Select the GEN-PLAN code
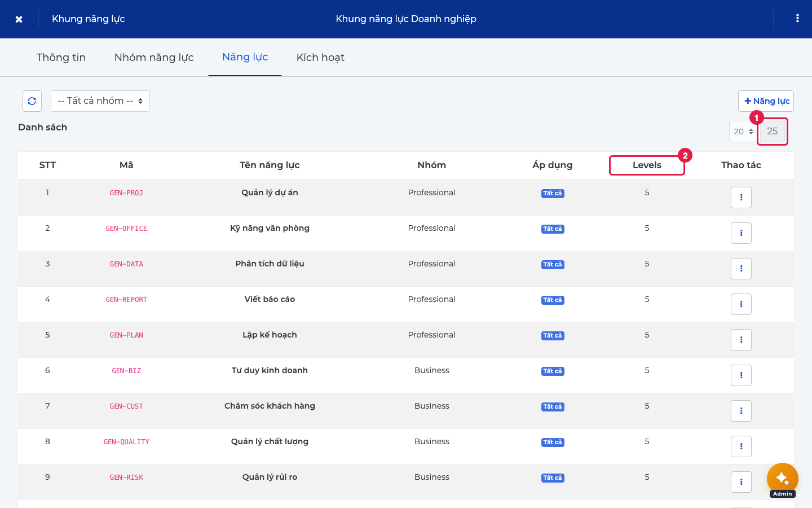The width and height of the screenshot is (812, 508). (126, 335)
